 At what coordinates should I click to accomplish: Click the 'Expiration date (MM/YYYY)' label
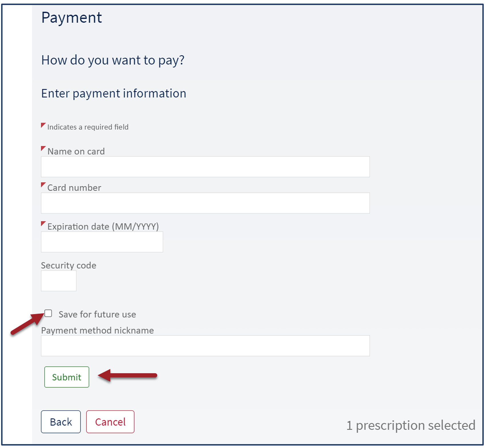click(x=103, y=226)
